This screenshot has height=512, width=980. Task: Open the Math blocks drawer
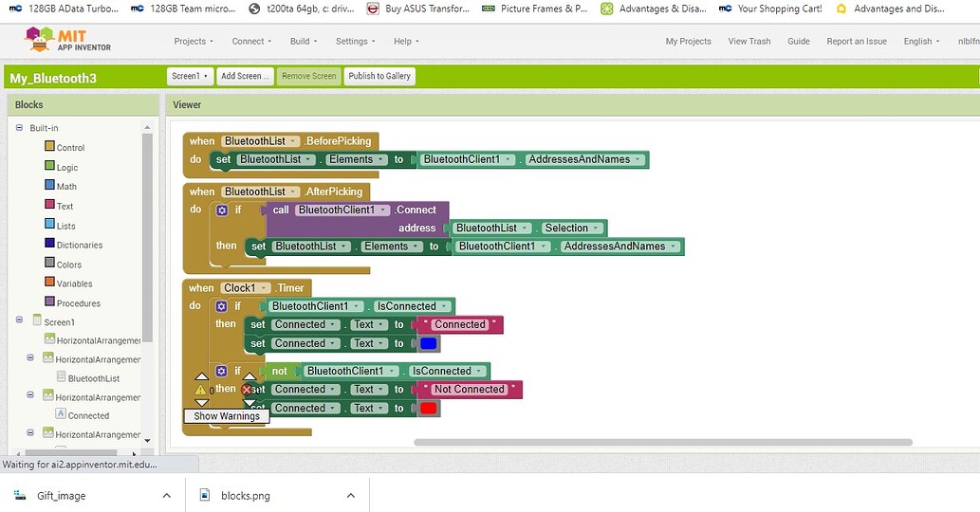pos(61,186)
